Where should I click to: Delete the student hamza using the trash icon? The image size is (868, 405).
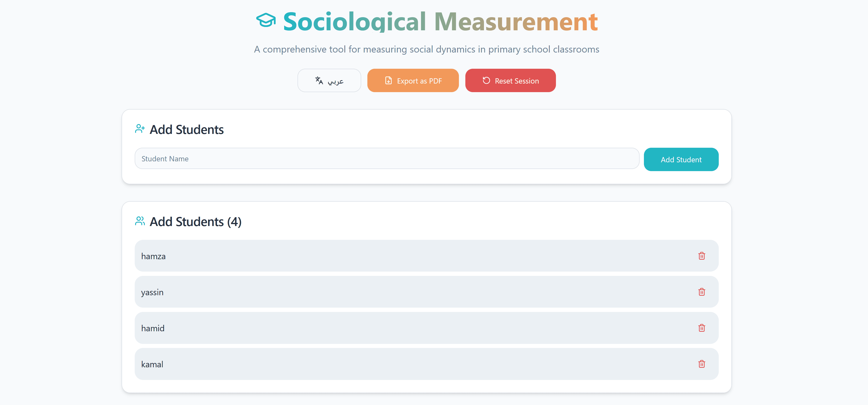(702, 256)
